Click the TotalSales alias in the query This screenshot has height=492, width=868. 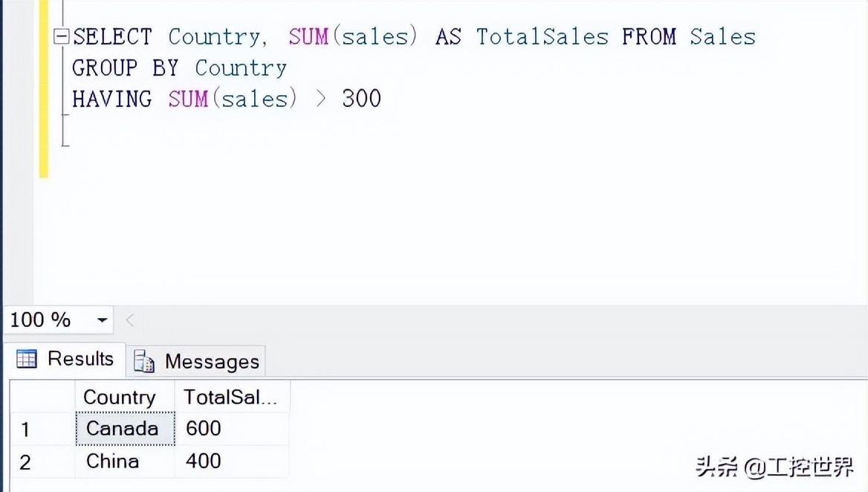[x=542, y=36]
